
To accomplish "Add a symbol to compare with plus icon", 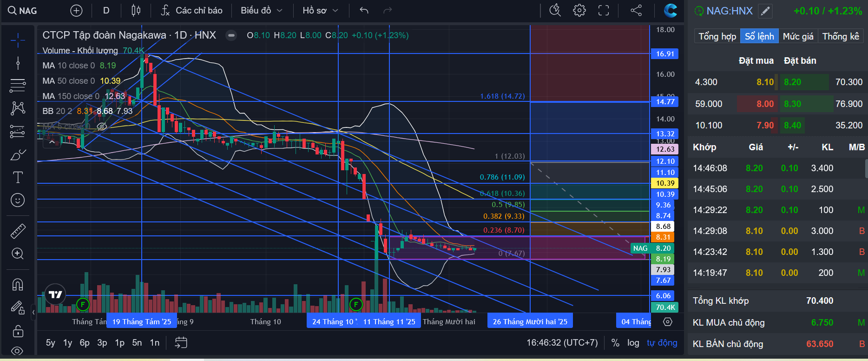I will click(76, 10).
